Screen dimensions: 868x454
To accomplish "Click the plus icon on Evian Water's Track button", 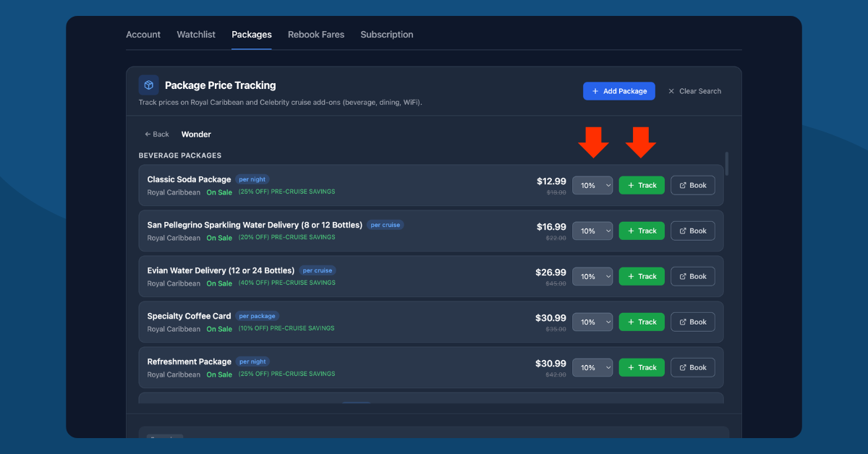I will tap(631, 276).
